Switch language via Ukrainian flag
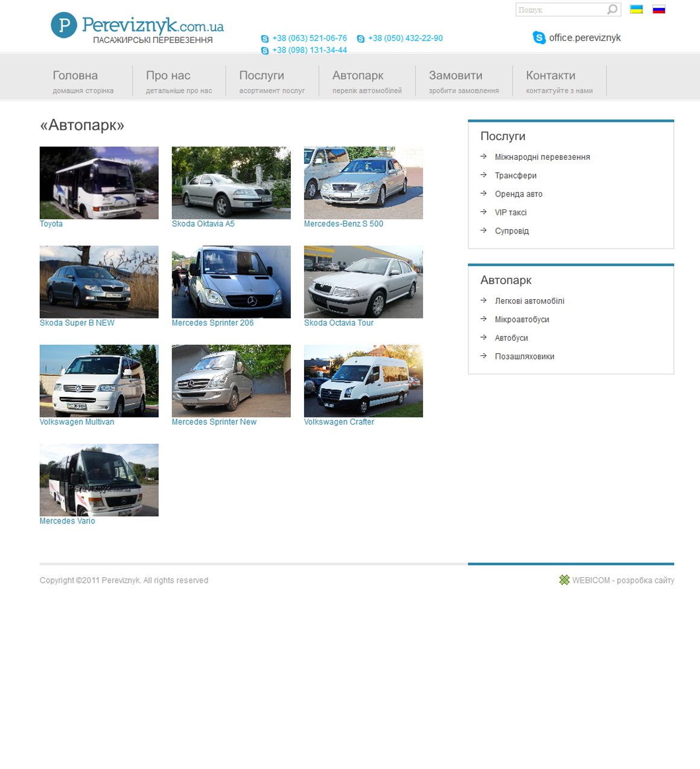Viewport: 700px width, 769px height. (x=636, y=9)
